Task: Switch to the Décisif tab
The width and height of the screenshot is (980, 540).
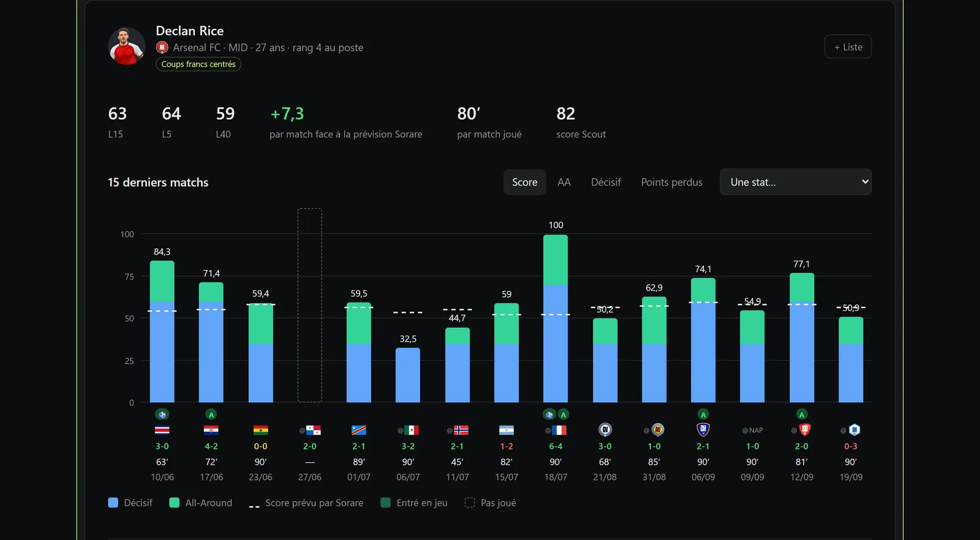Action: pos(606,182)
